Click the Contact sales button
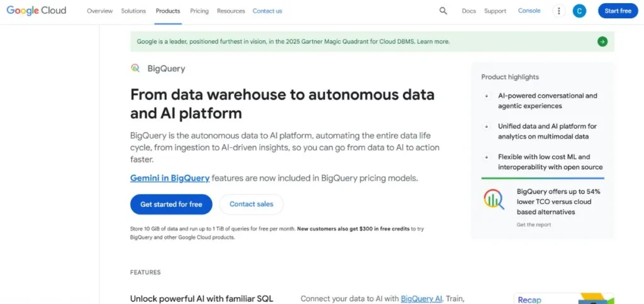 point(252,204)
